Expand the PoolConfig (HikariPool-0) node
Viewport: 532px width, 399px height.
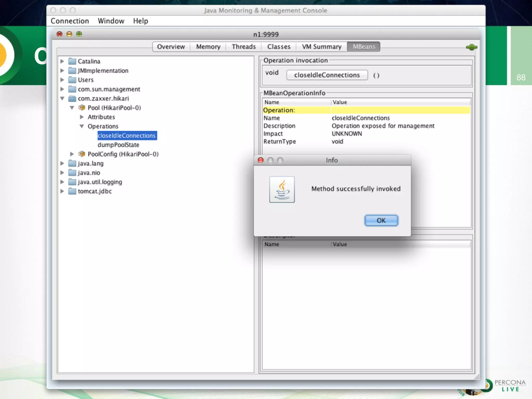pyautogui.click(x=72, y=154)
